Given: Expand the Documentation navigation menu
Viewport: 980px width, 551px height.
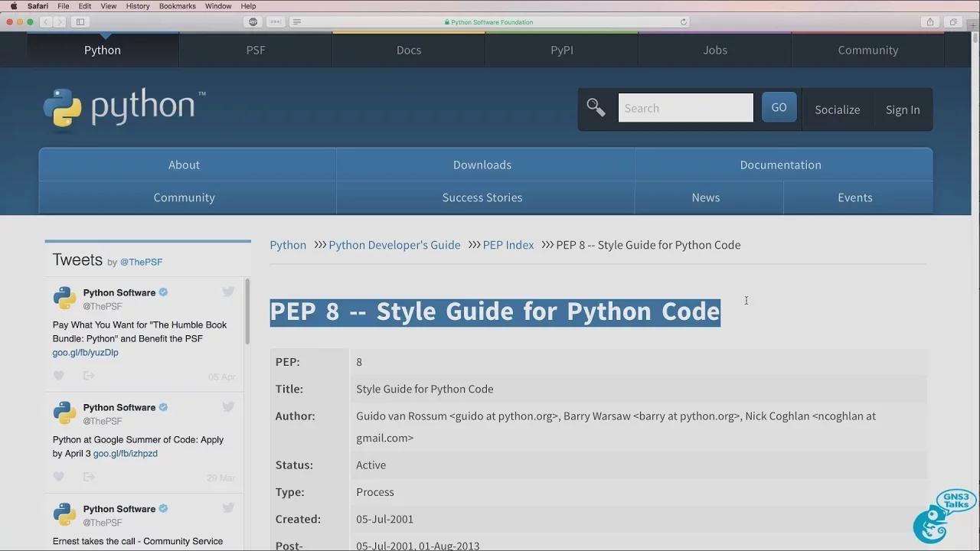Looking at the screenshot, I should click(780, 165).
